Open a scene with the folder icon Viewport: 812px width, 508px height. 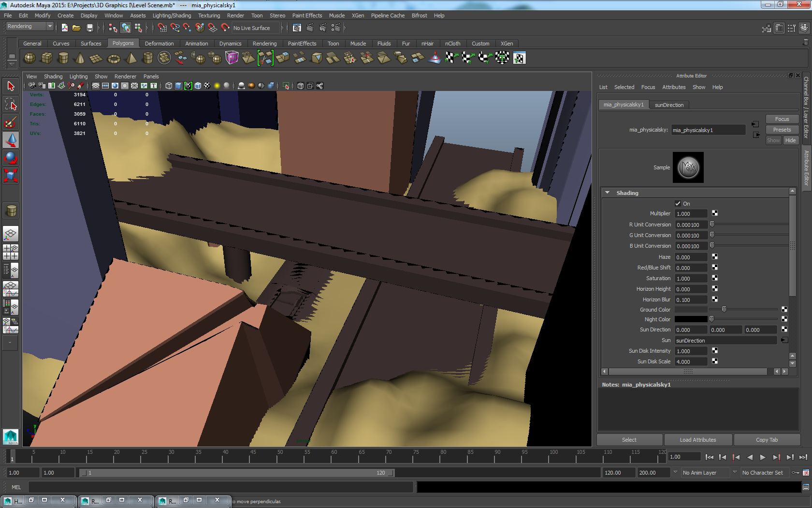tap(76, 28)
